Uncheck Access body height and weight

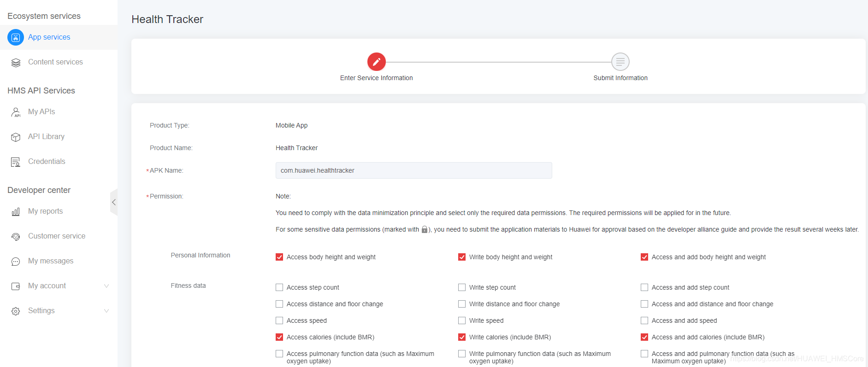tap(279, 257)
